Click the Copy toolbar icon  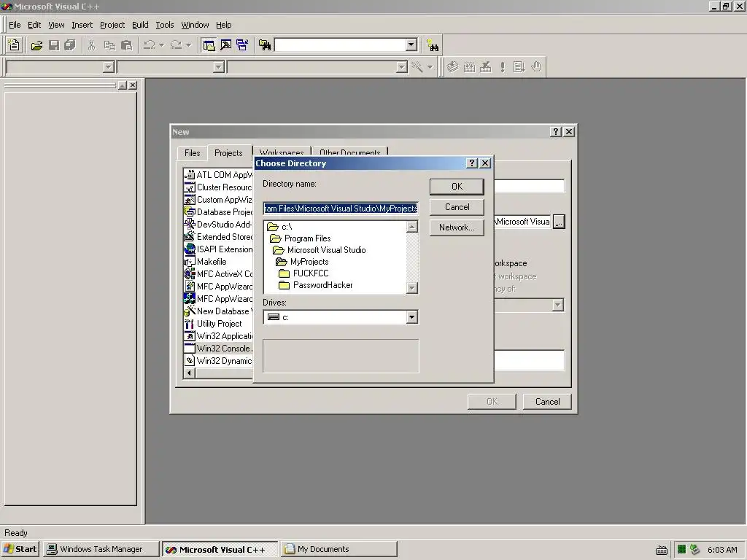(109, 45)
